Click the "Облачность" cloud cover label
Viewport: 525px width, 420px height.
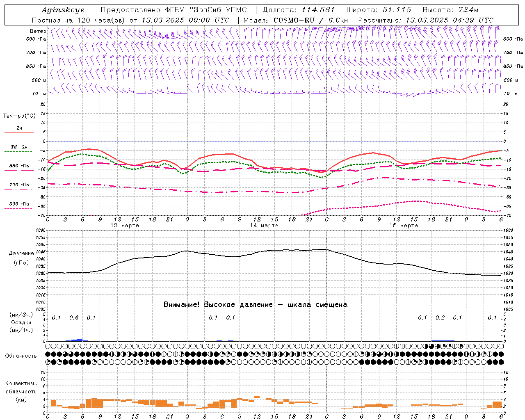(21, 356)
